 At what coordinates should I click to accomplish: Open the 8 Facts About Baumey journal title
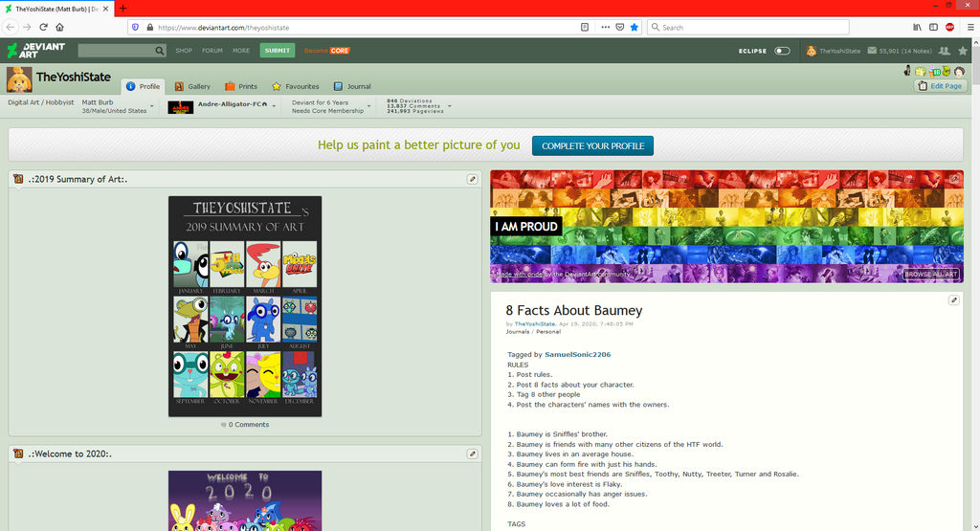click(574, 311)
